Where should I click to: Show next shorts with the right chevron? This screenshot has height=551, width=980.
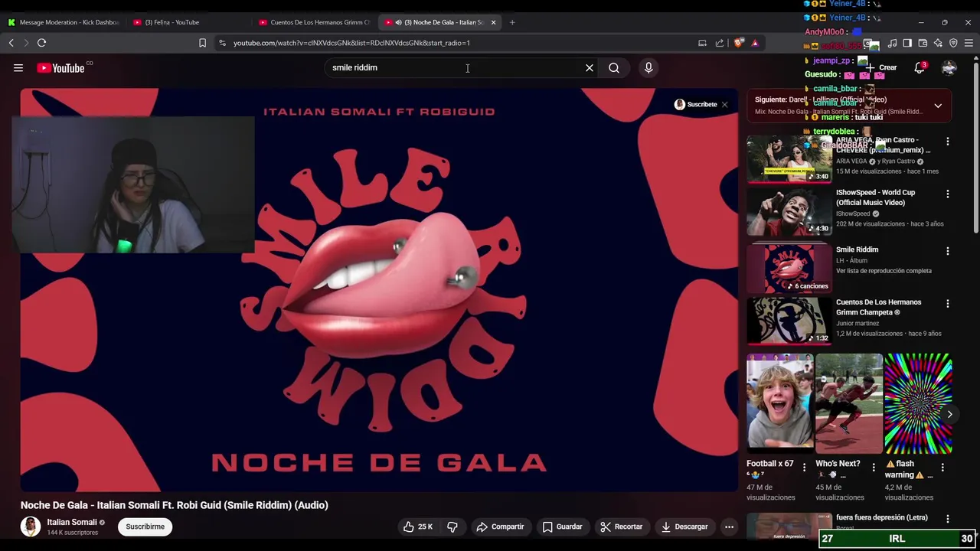(949, 414)
